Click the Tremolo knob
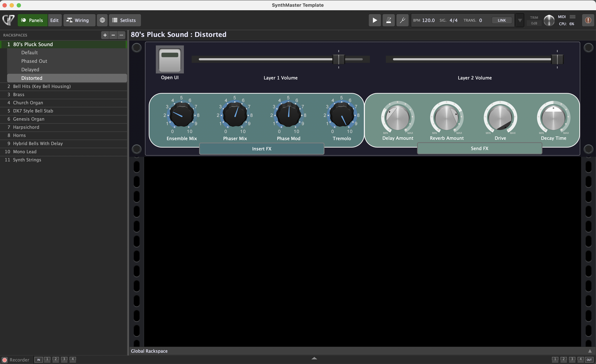Screen dimensions: 596x364 coord(341,115)
